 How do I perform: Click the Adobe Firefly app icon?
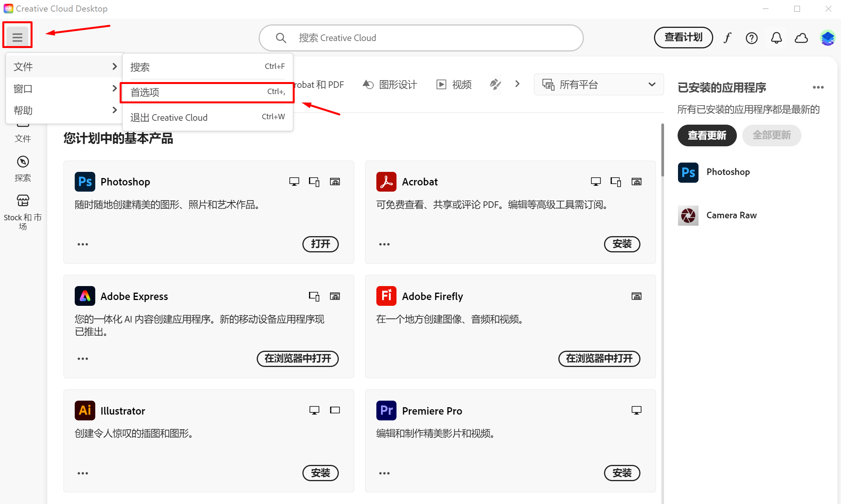pyautogui.click(x=386, y=296)
